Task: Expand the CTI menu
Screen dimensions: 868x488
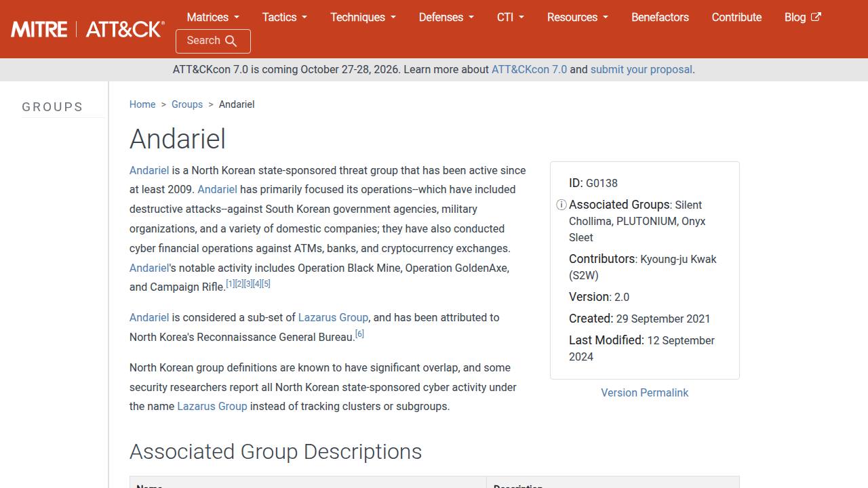Action: [x=511, y=17]
